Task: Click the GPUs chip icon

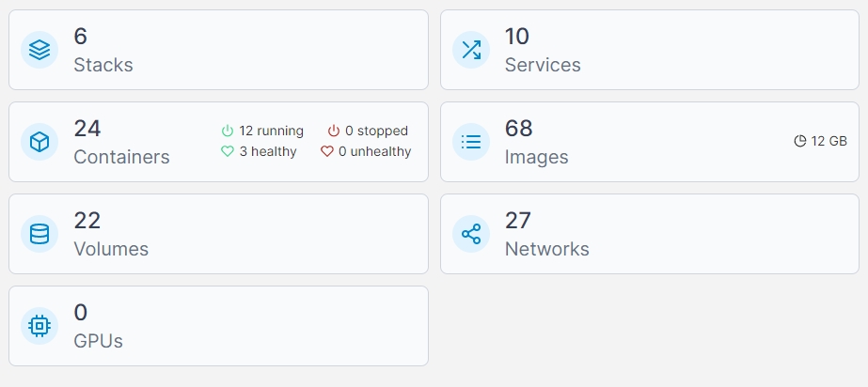Action: click(39, 326)
